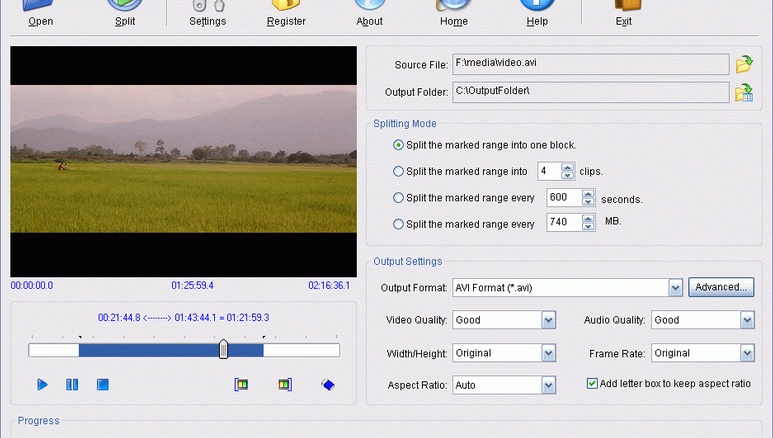This screenshot has width=773, height=438.
Task: Set the mark-out end point icon
Action: 284,384
